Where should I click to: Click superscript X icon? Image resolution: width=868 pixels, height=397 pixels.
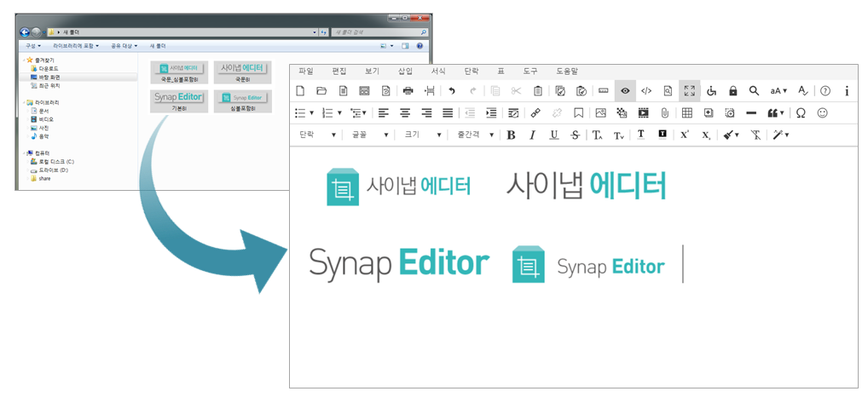(684, 135)
